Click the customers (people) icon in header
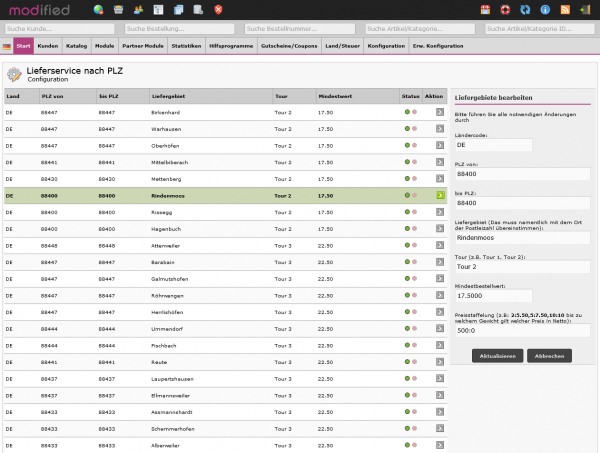 139,10
